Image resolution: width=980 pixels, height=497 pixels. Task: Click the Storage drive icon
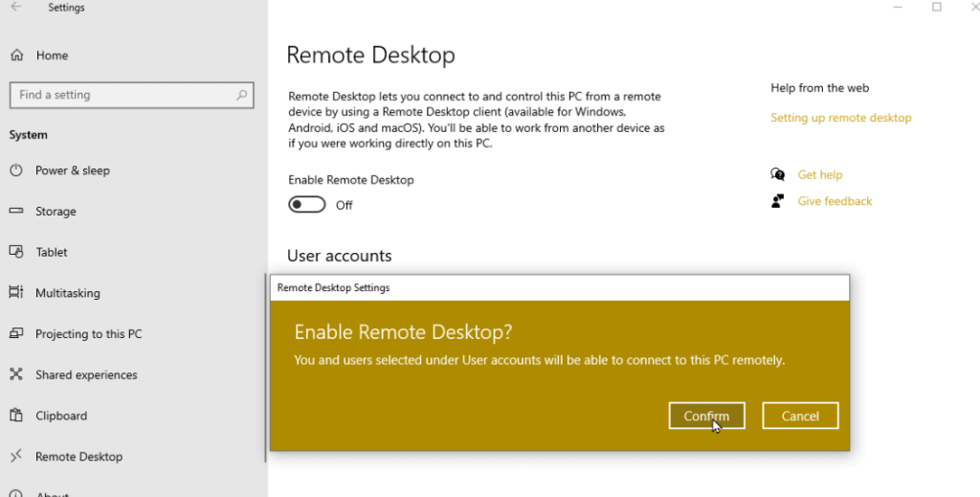(16, 212)
